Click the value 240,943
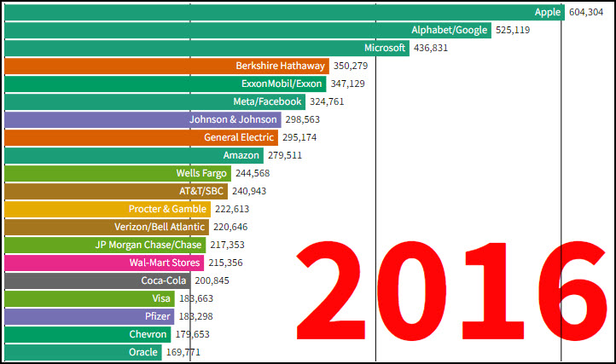 click(x=249, y=191)
